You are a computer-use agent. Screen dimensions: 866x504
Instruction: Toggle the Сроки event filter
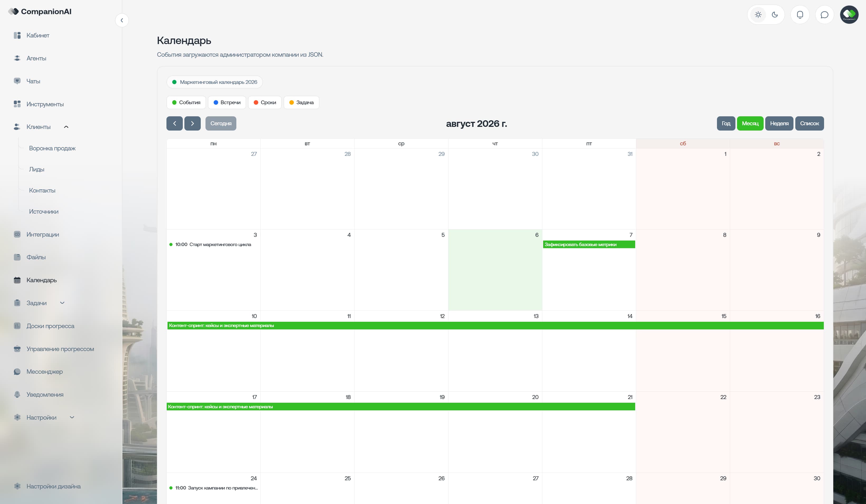(x=265, y=102)
